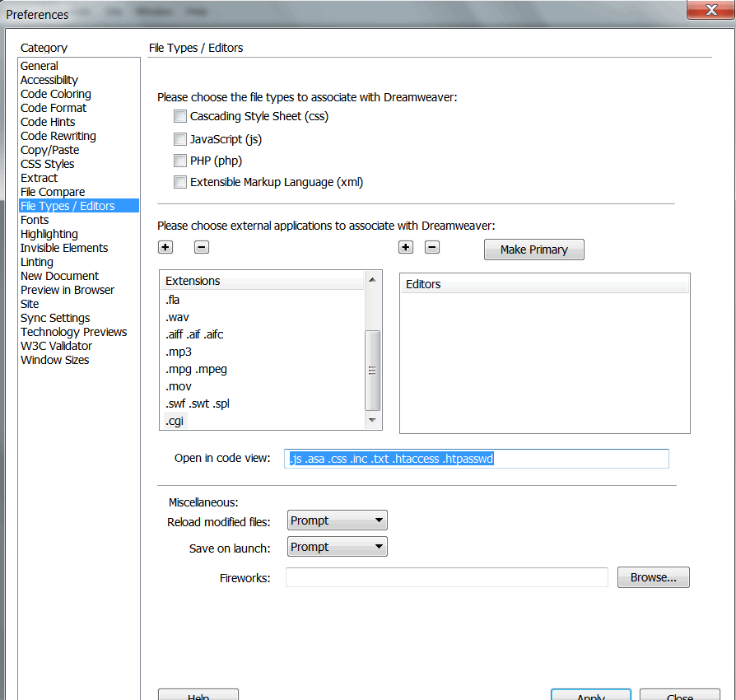Focus the Fireworks path input field
The width and height of the screenshot is (736, 700).
tap(447, 577)
